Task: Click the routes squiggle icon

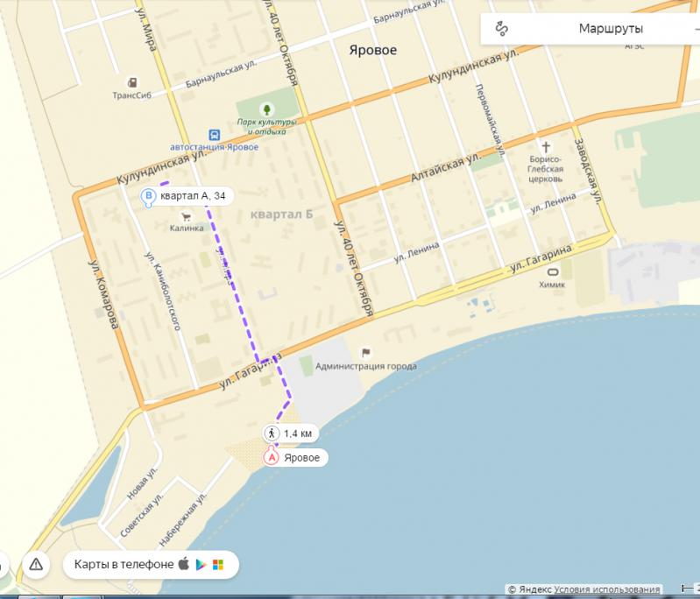Action: (x=501, y=29)
